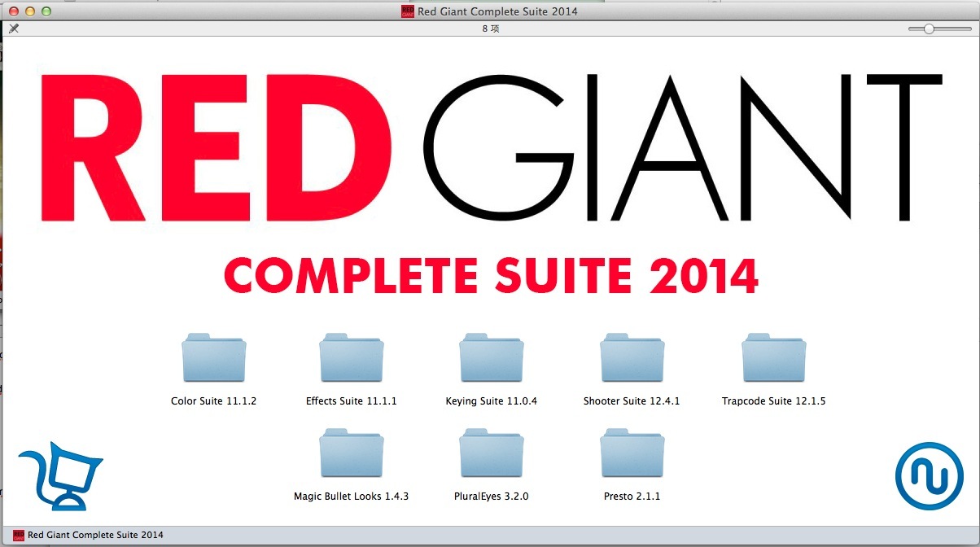Click the pin icon below the window buttons
The height and width of the screenshot is (547, 980).
point(13,28)
